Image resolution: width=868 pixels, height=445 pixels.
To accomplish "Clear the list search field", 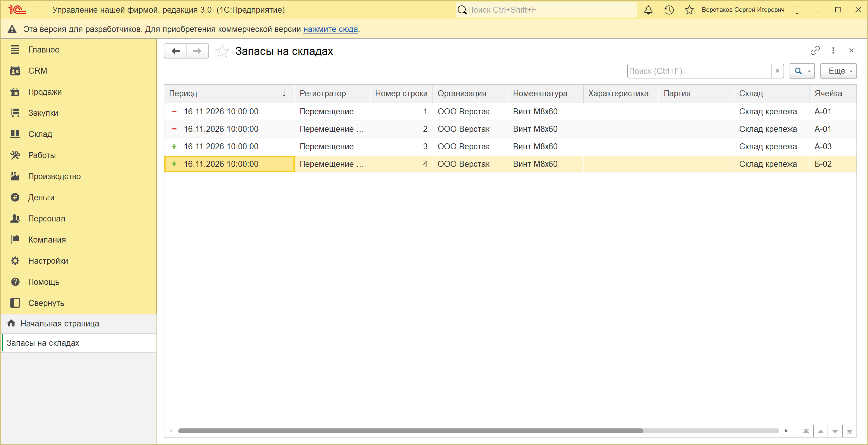I will pyautogui.click(x=777, y=71).
